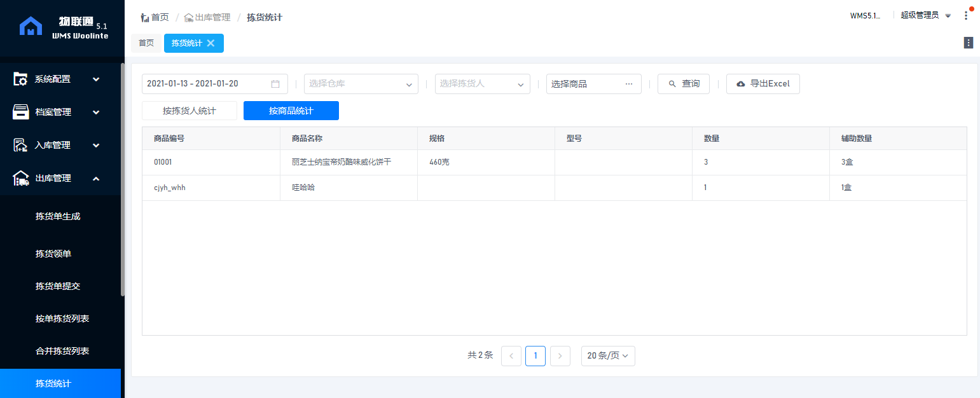This screenshot has height=398, width=980.
Task: Click the Woolinte house logo icon
Action: coord(31,27)
